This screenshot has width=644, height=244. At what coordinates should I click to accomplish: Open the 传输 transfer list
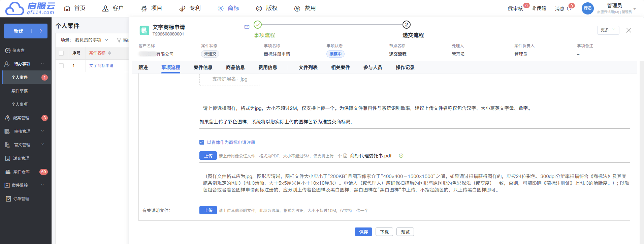coord(539,8)
